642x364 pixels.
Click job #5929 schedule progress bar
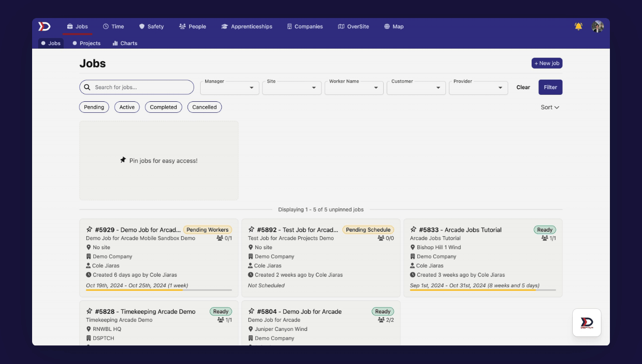pos(158,290)
